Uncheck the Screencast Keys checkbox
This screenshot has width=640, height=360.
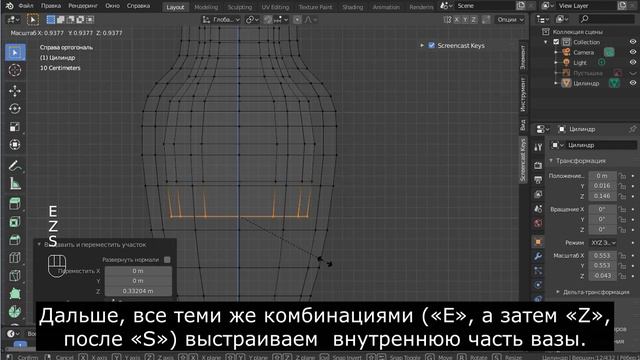point(431,45)
